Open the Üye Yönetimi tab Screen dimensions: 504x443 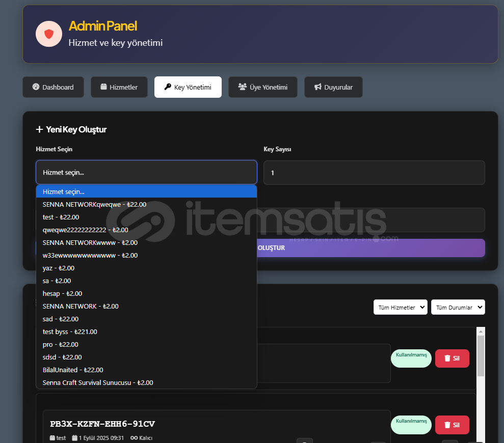[x=263, y=87]
